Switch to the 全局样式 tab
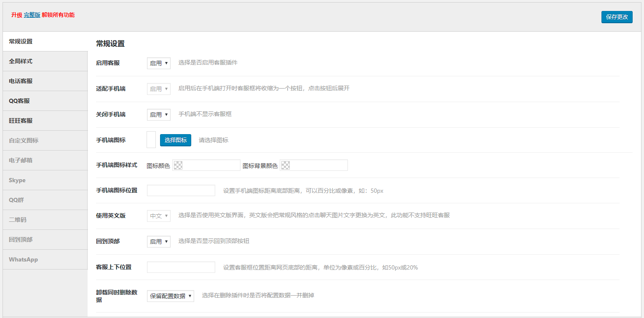 click(45, 61)
